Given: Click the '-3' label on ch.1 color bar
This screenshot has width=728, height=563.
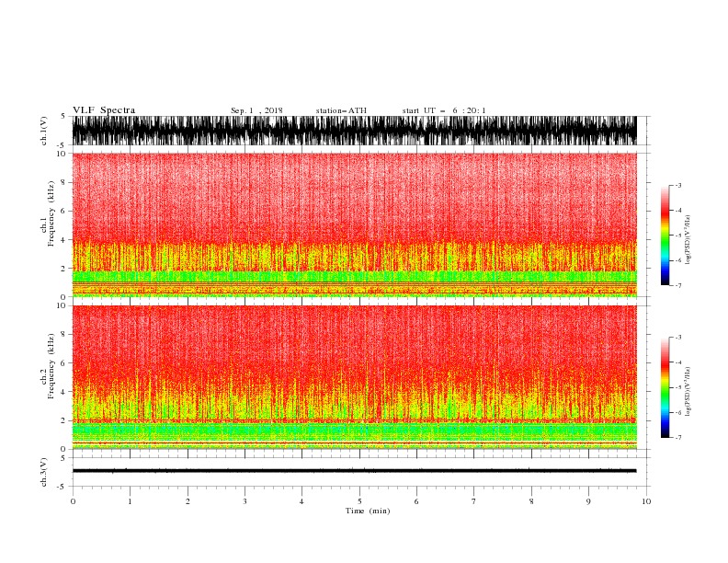Looking at the screenshot, I should coord(677,185).
